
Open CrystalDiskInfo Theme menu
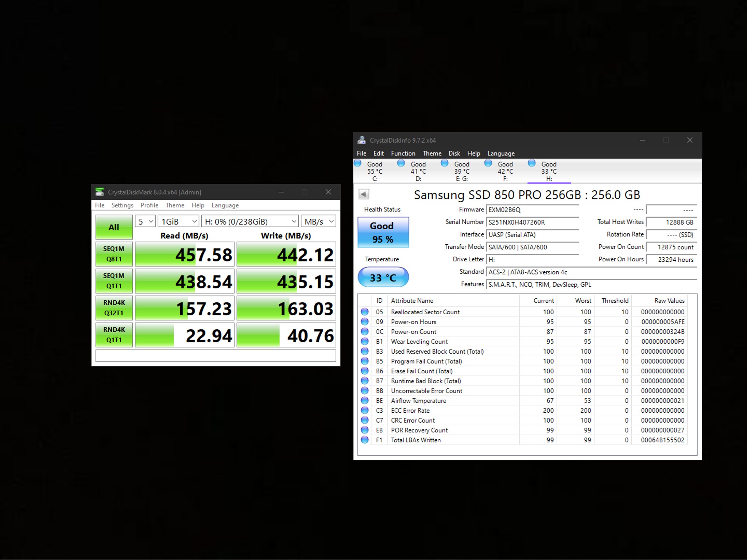click(432, 153)
